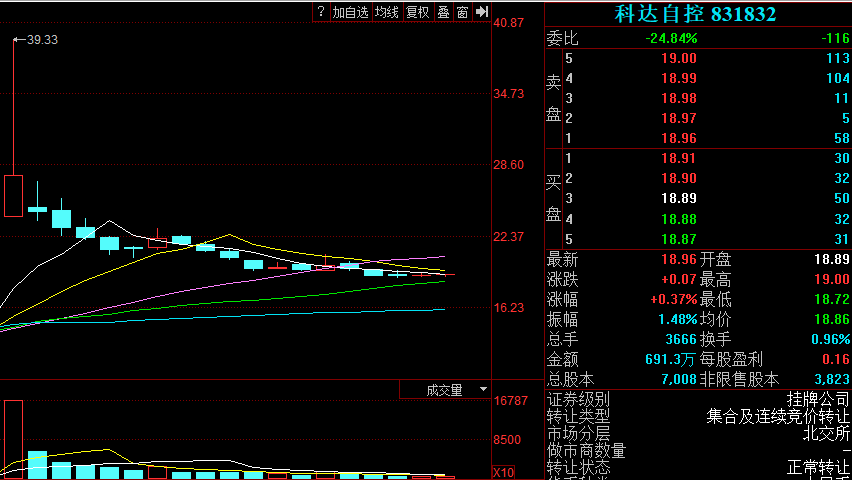Click the 40.87 price axis label
The width and height of the screenshot is (852, 480).
(509, 22)
